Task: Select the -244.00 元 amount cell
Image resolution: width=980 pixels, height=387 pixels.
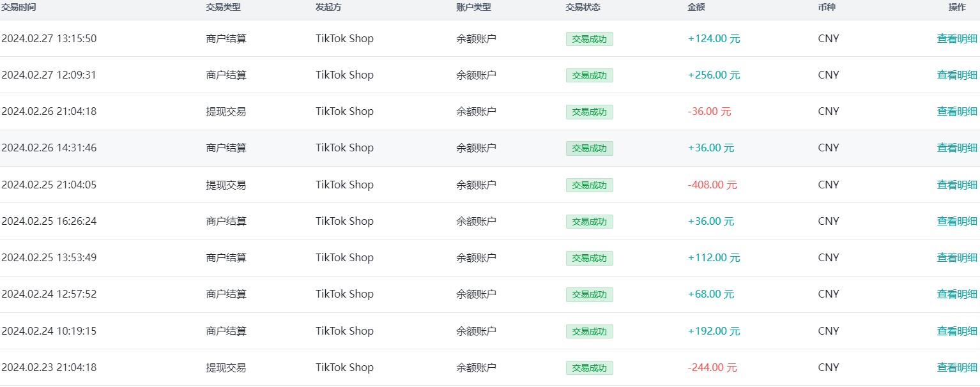Action: tap(712, 367)
